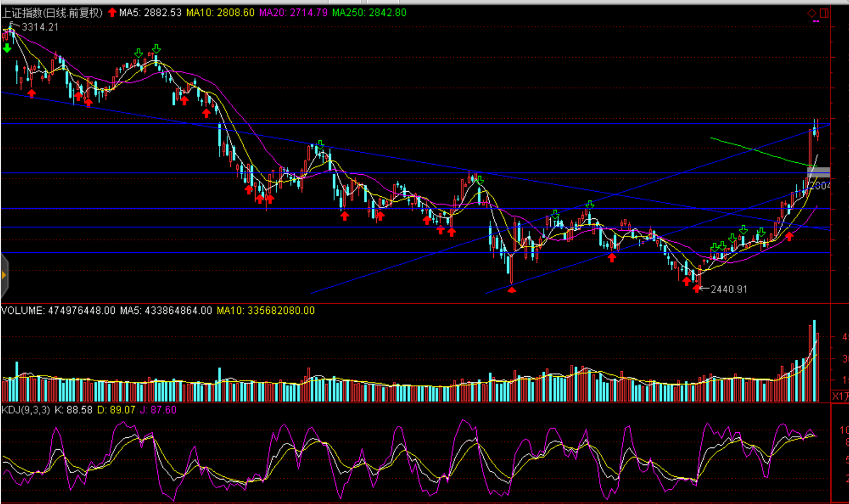Click the red diamond icon in chart corner
The height and width of the screenshot is (504, 849).
[x=812, y=13]
